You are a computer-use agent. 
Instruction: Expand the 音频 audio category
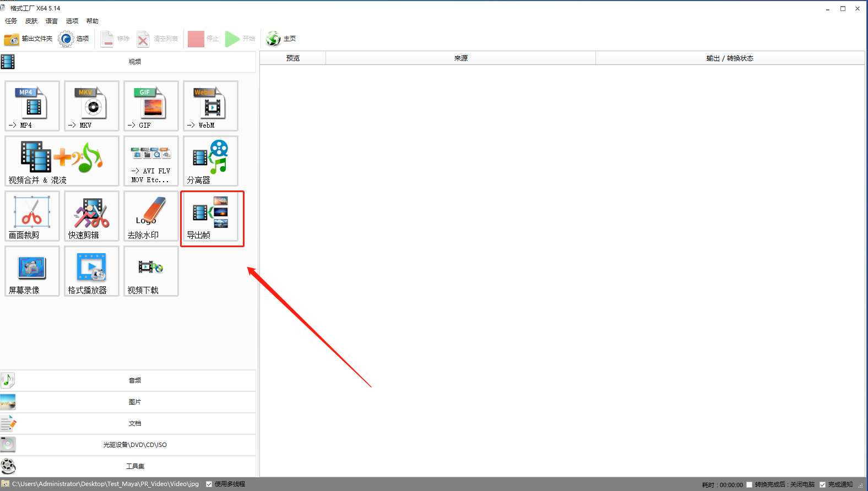pos(128,380)
